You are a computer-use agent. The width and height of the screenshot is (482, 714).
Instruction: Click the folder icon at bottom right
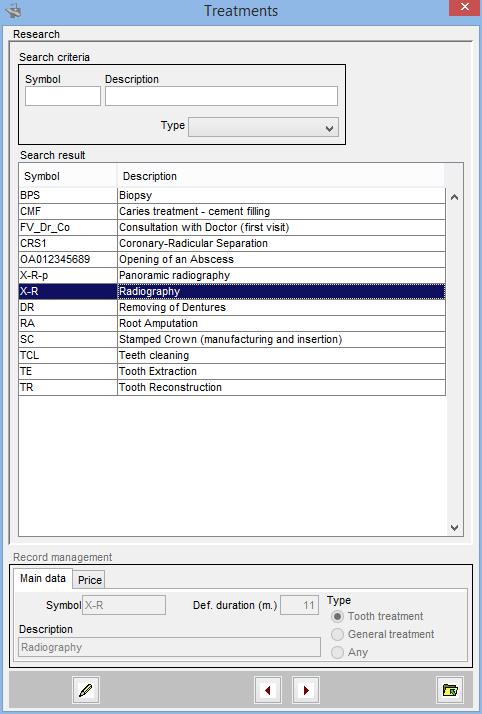click(x=450, y=690)
